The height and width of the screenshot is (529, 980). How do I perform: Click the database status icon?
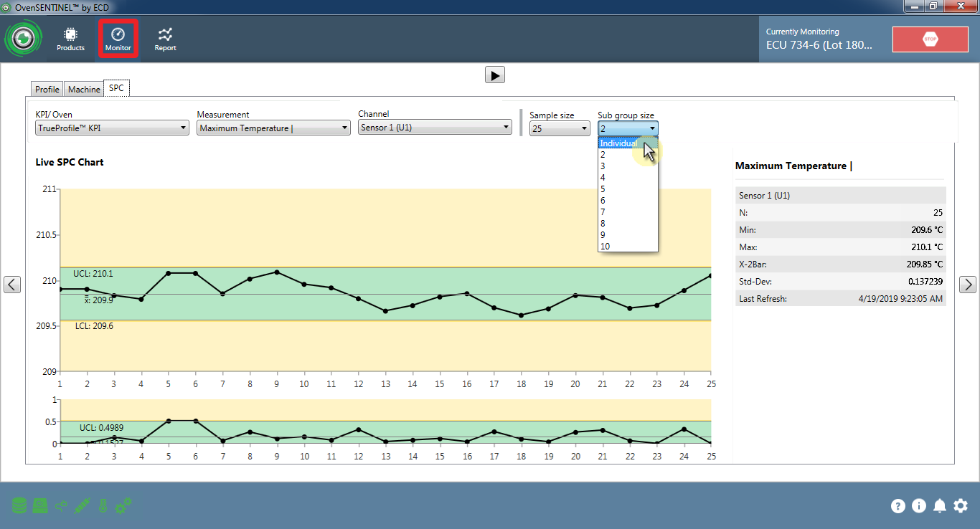(19, 506)
